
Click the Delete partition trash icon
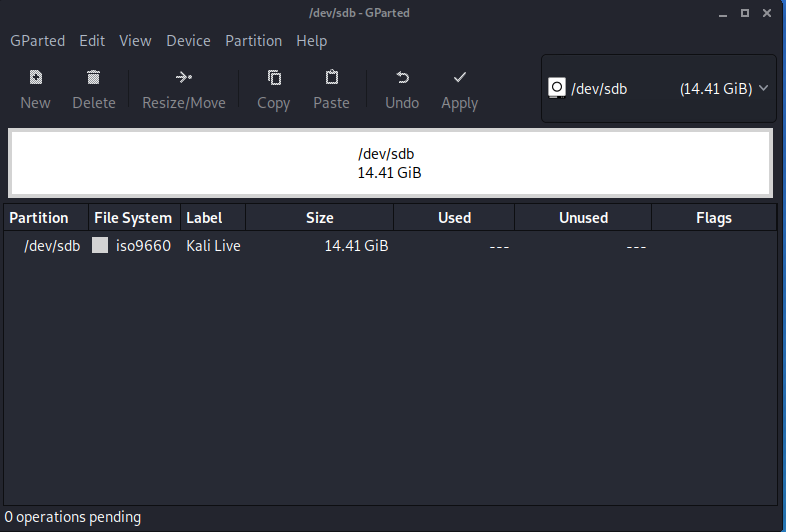click(93, 78)
